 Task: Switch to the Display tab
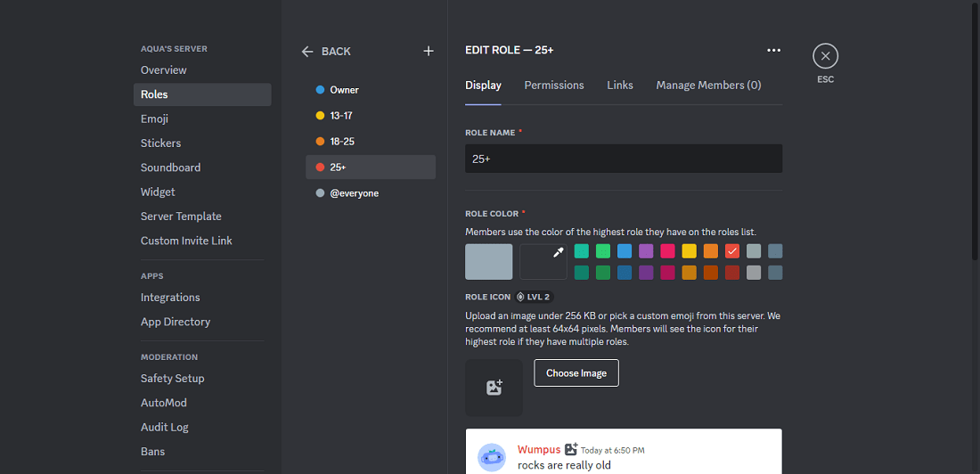pyautogui.click(x=483, y=85)
